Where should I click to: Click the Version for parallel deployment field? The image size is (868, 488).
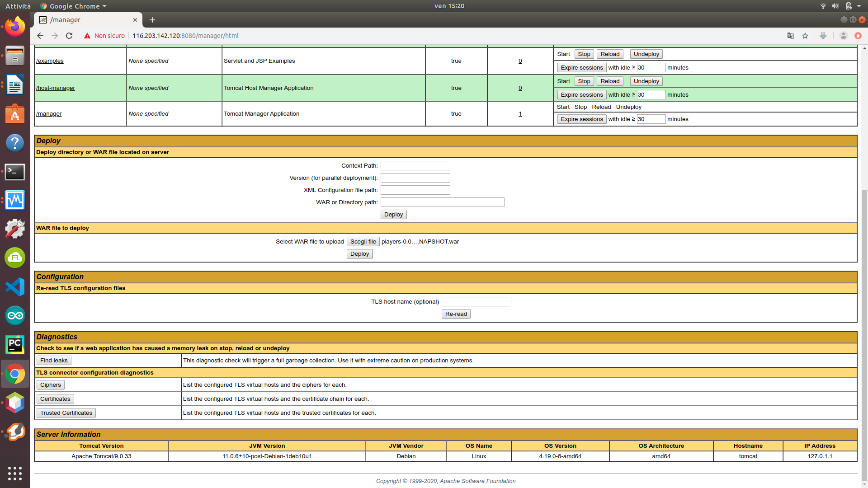tap(415, 178)
